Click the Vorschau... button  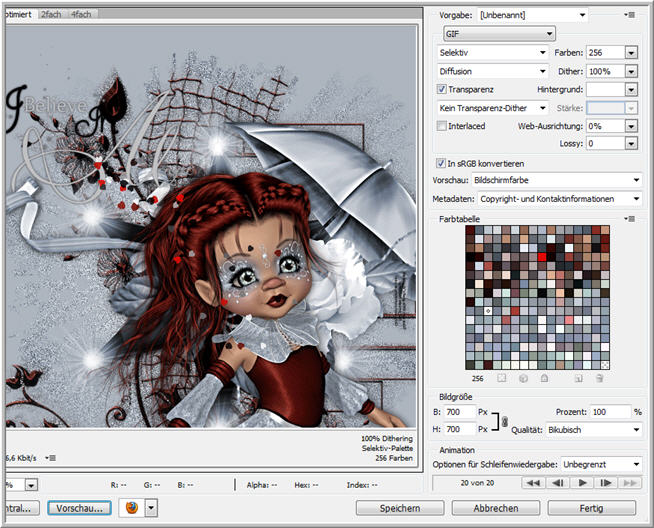click(79, 508)
